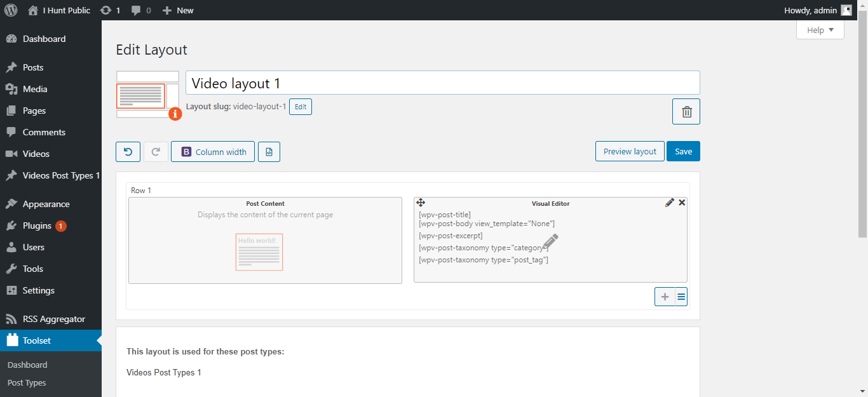
Task: Click the Dashboard gauge icon
Action: 11,39
